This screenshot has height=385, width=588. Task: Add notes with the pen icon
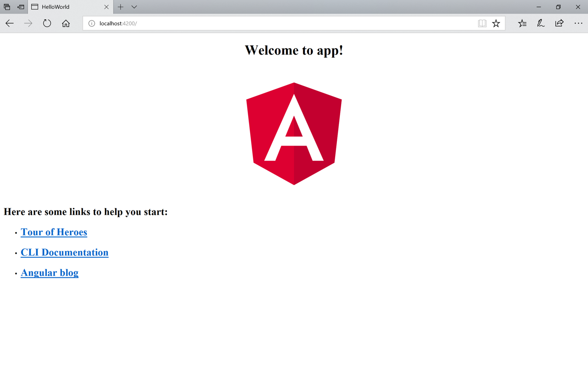click(x=541, y=23)
